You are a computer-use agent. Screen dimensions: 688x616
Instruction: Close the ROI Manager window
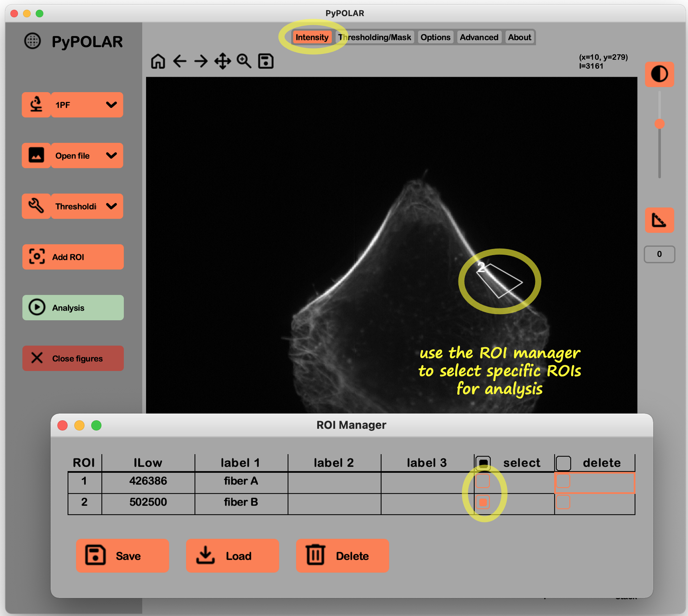coord(63,425)
